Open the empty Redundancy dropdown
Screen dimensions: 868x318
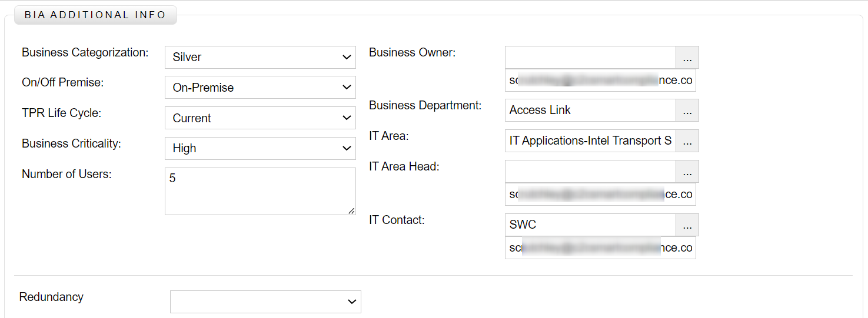coord(265,302)
